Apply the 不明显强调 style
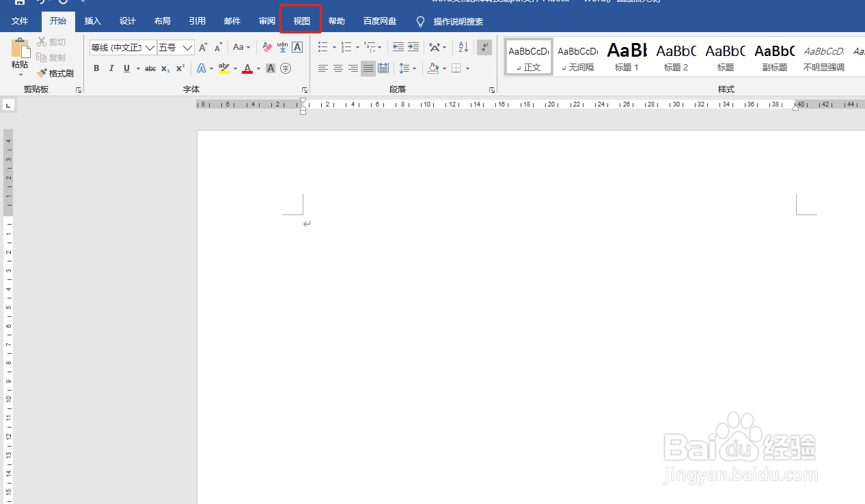Viewport: 865px width, 504px height. pos(824,57)
